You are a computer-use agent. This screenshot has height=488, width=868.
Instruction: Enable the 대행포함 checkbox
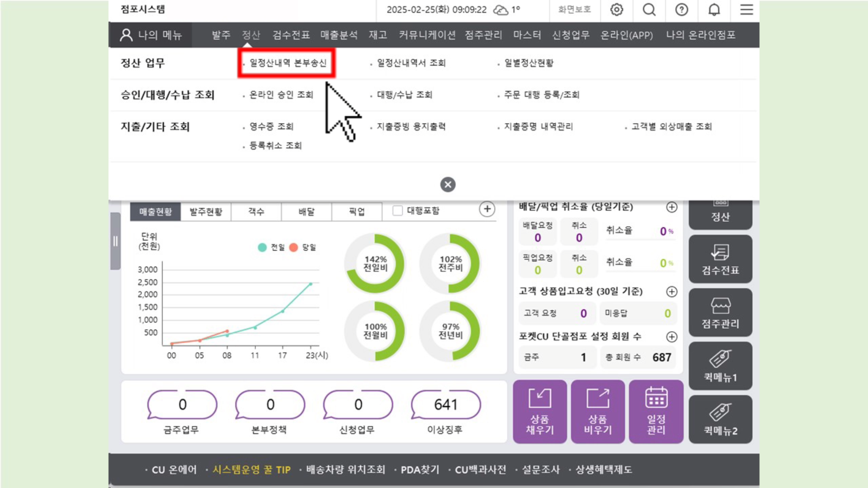[x=398, y=211]
